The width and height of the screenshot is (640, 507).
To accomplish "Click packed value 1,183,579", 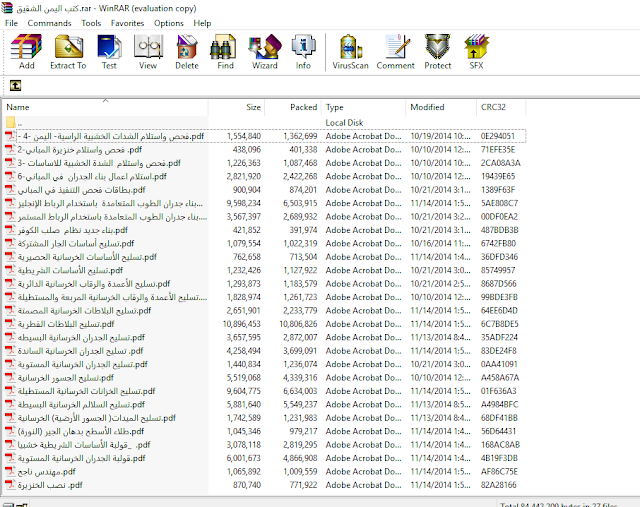I will 300,284.
